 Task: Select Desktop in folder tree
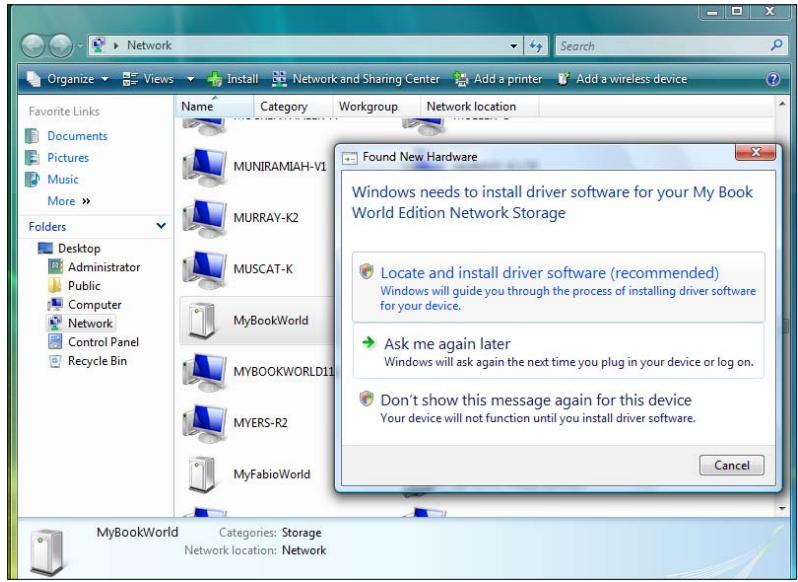pyautogui.click(x=79, y=248)
